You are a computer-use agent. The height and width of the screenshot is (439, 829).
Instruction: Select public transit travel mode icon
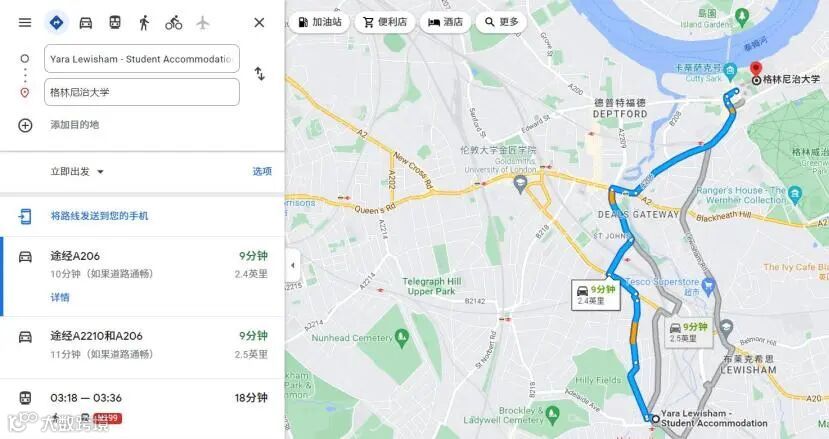point(115,23)
